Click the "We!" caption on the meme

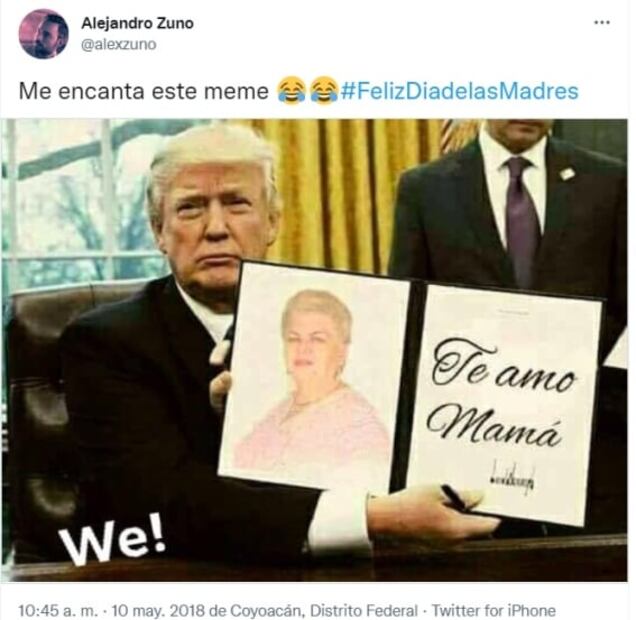coord(112,540)
